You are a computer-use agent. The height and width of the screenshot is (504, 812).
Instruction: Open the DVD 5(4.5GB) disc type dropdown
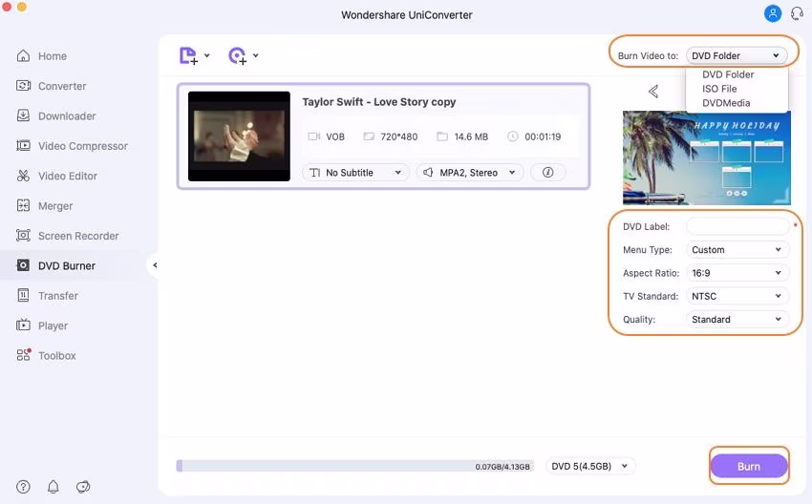click(590, 466)
